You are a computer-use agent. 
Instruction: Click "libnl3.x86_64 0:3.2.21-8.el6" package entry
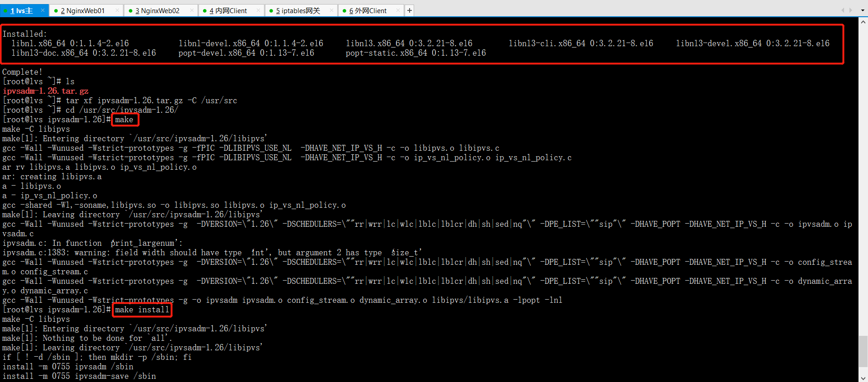click(x=409, y=43)
